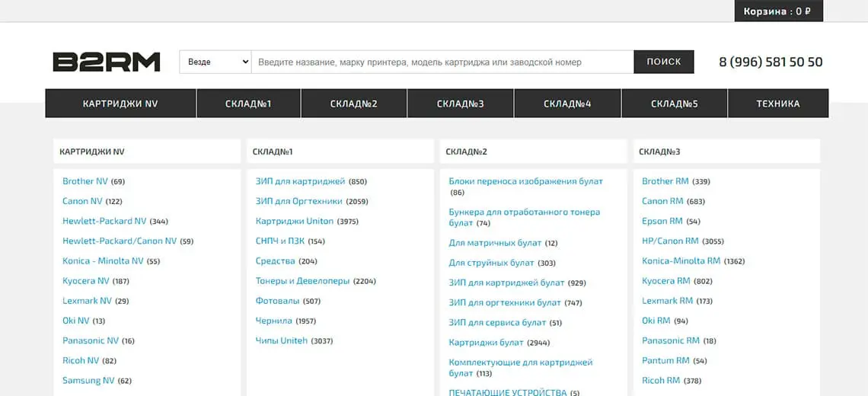Click phone number 8 (996) 581 50 50
Image resolution: width=868 pixels, height=396 pixels.
click(x=771, y=62)
